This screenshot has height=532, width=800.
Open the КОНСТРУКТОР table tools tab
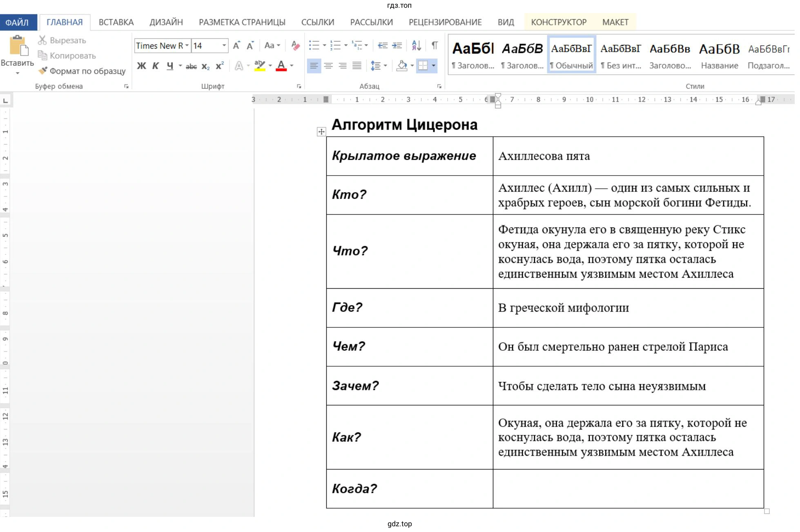[x=559, y=22]
